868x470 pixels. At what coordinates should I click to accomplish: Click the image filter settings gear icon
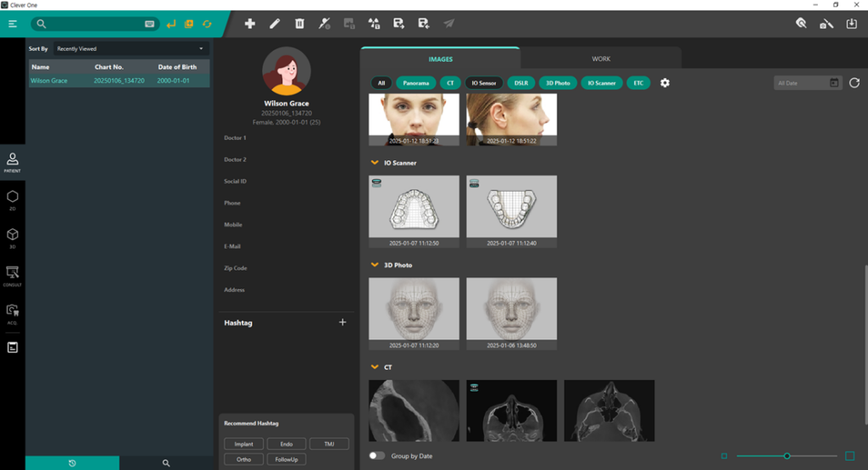coord(665,83)
